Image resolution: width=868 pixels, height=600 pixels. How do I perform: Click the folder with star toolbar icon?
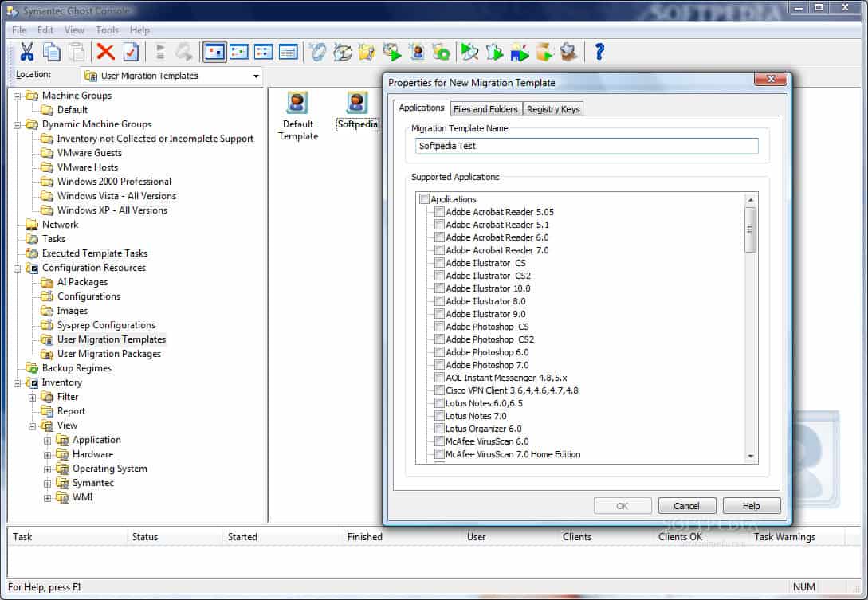coord(367,52)
